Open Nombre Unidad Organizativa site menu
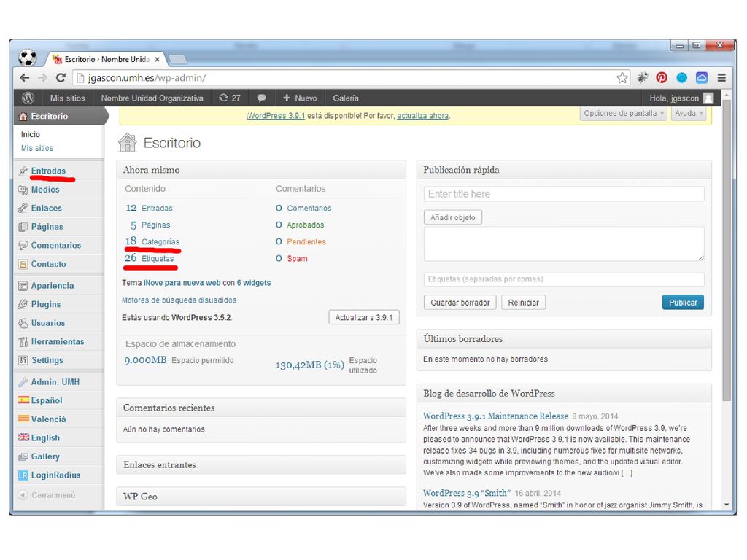 (x=152, y=98)
